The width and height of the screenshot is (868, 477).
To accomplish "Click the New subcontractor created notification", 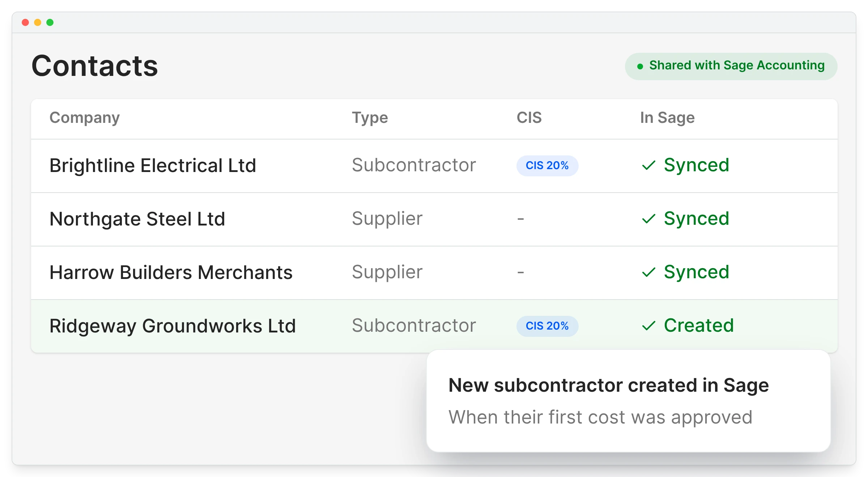I will click(x=629, y=401).
